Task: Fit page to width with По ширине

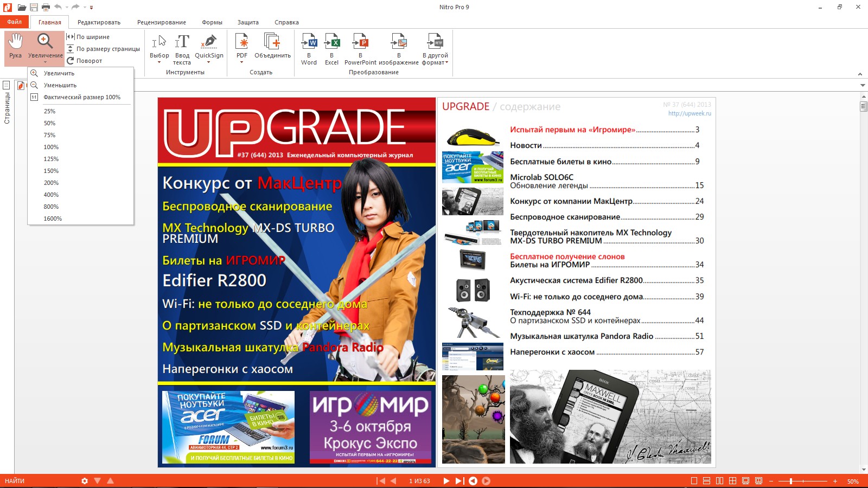Action: 88,37
